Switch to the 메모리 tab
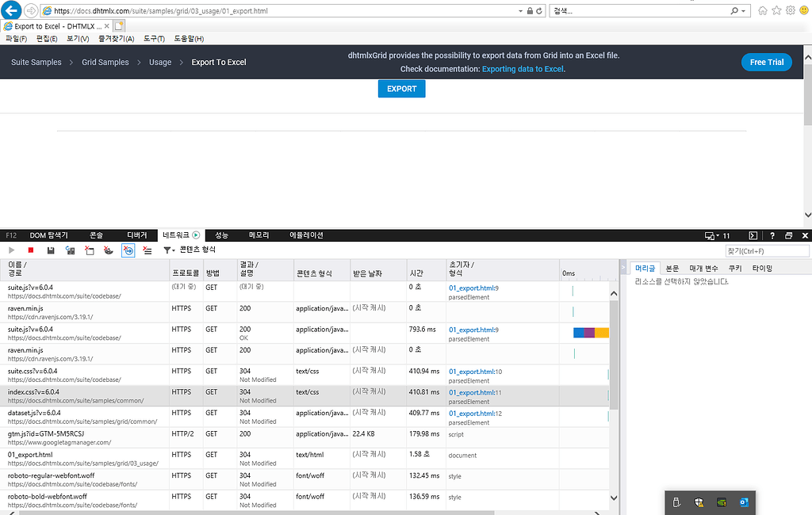This screenshot has height=515, width=812. [x=259, y=235]
